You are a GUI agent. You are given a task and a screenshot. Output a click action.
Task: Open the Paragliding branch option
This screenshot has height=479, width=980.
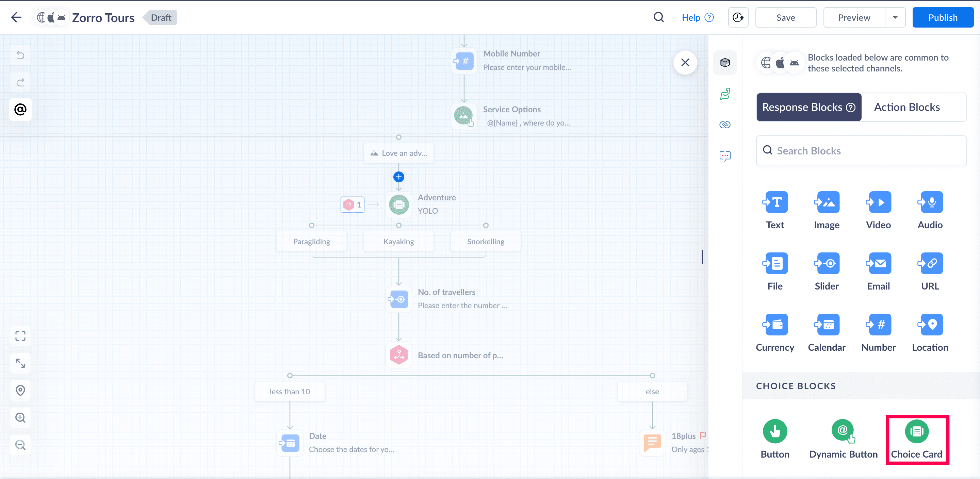311,242
